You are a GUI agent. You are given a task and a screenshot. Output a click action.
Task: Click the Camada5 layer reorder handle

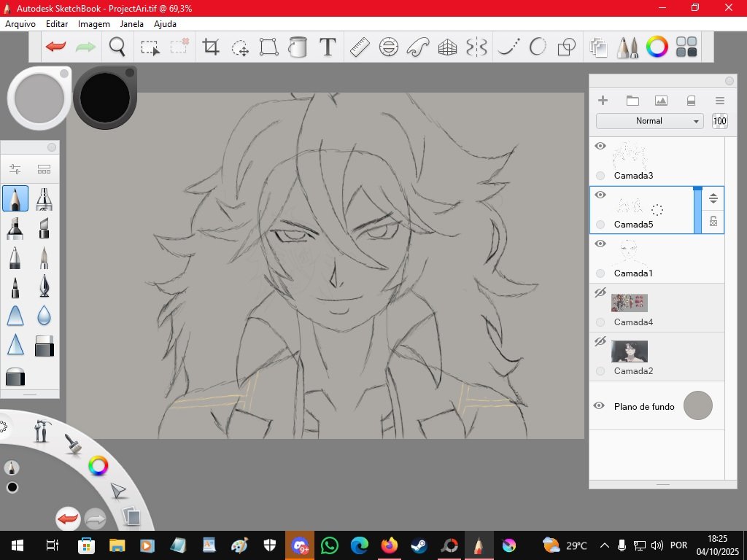pos(713,198)
